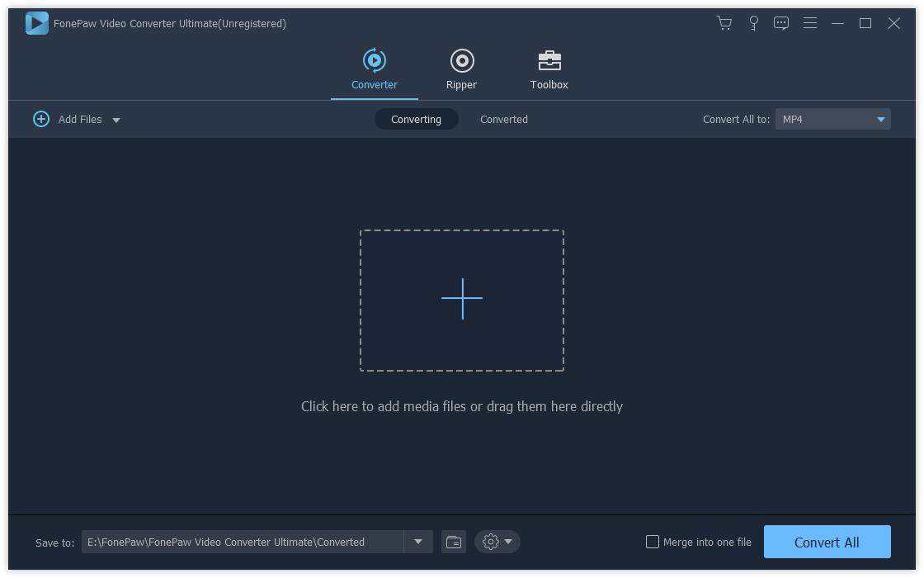Click the settings gear icon
924x578 pixels.
[x=490, y=542]
